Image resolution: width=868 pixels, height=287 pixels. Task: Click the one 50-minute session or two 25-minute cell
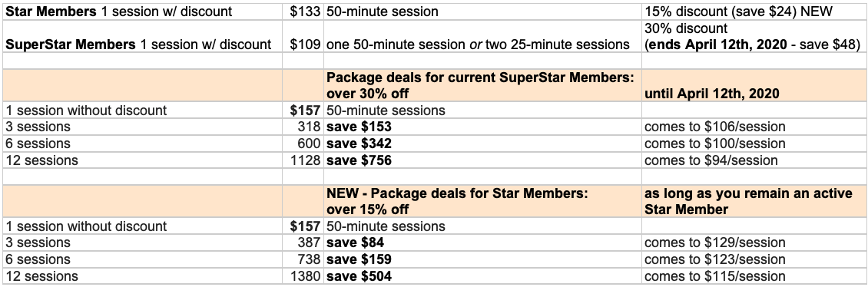(x=482, y=37)
